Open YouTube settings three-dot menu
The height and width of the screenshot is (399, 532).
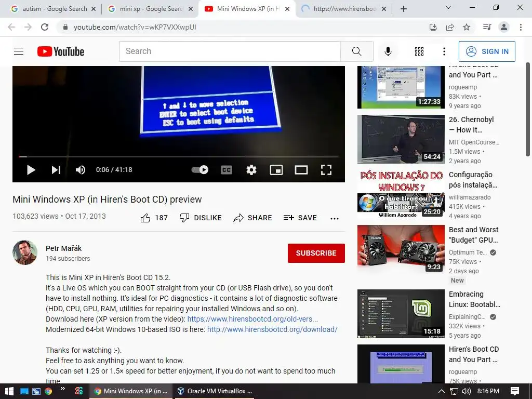[x=444, y=51]
